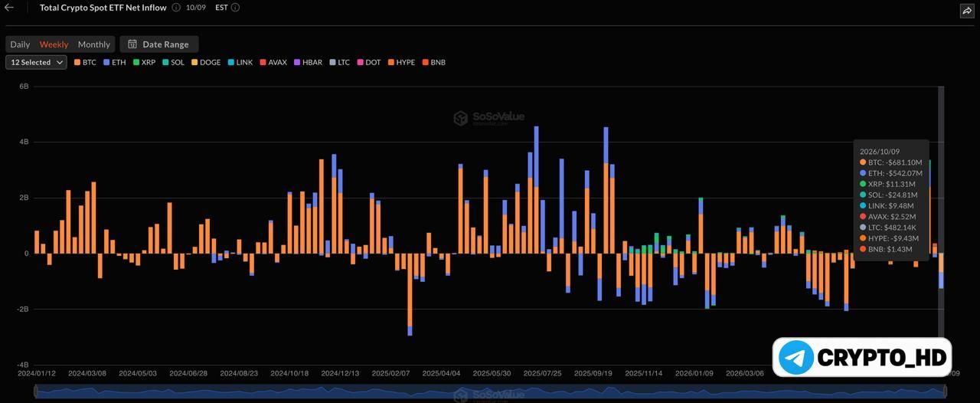Toggle the HYPE series in the legend
This screenshot has width=980, height=403.
pos(401,62)
